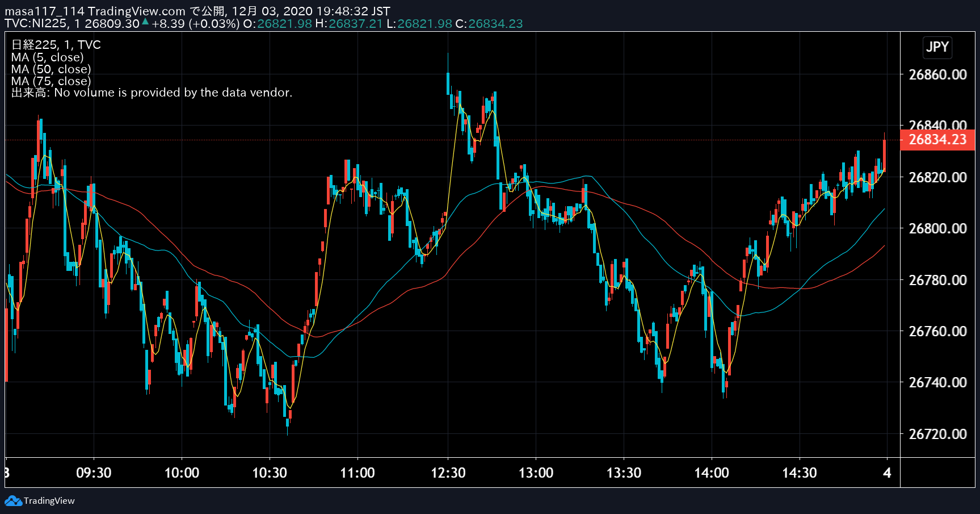980x514 pixels.
Task: Click the masa117_114 publisher name
Action: (x=45, y=11)
